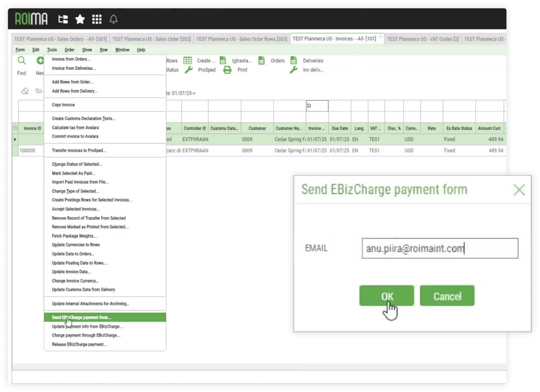Select Invoice from Orders menu entry
The height and width of the screenshot is (392, 540).
pyautogui.click(x=105, y=59)
